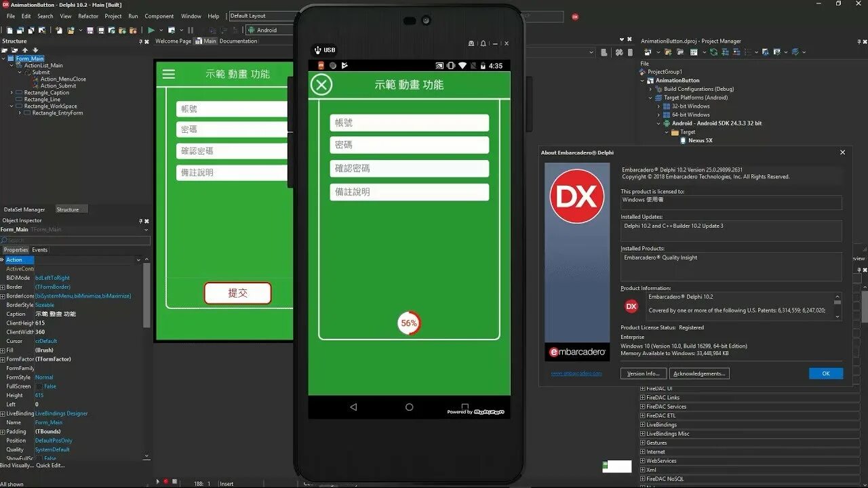Screen dimensions: 868x488
Task: Click the 56% circular progress indicator
Action: [409, 323]
